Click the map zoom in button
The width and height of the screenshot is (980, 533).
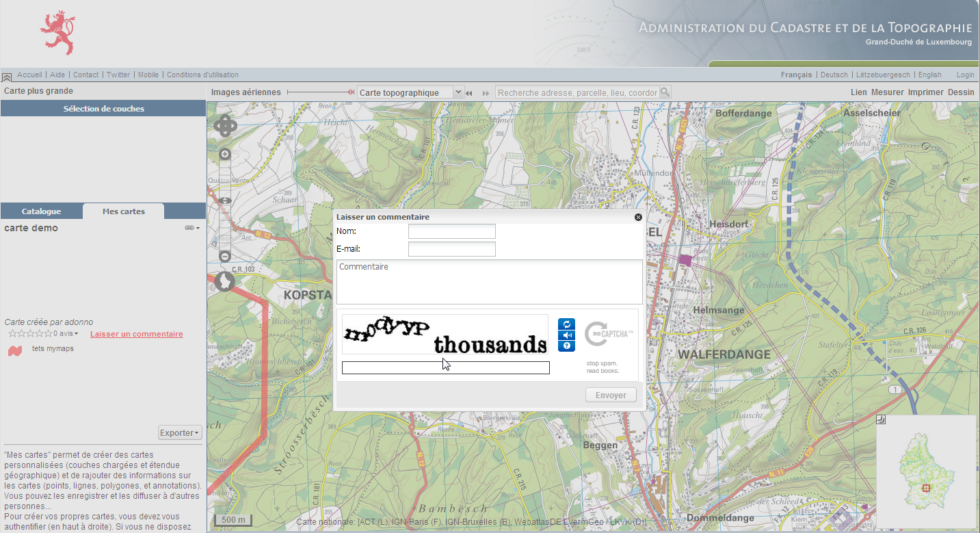pyautogui.click(x=224, y=155)
